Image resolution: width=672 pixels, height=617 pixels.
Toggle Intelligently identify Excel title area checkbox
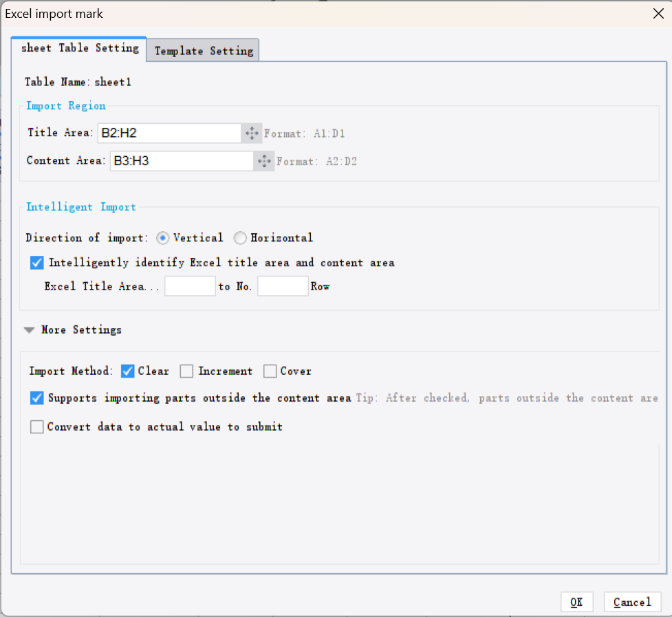tap(37, 263)
